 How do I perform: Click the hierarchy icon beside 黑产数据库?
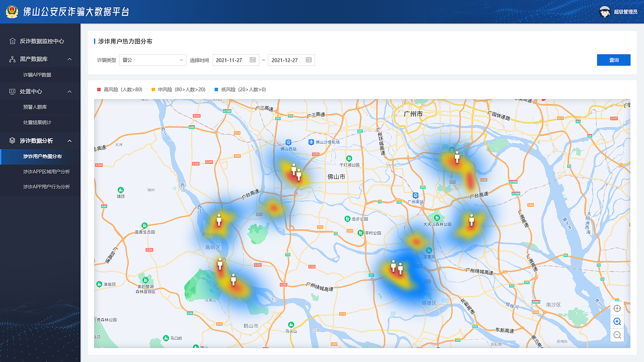[13, 59]
